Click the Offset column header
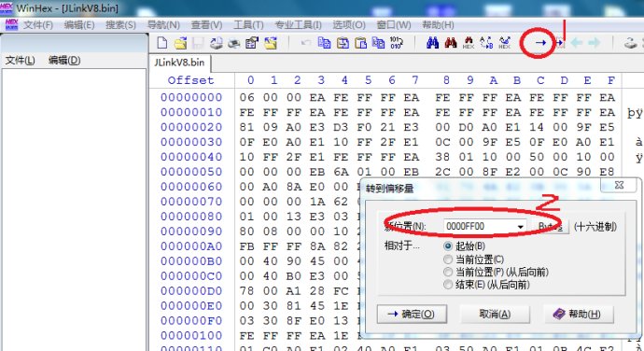 [x=191, y=80]
